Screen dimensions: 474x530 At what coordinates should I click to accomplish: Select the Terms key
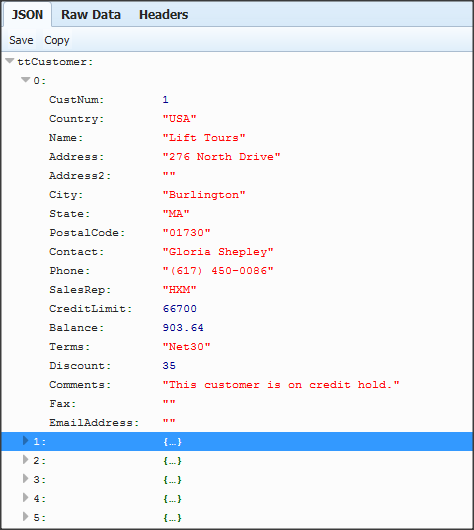coord(70,347)
